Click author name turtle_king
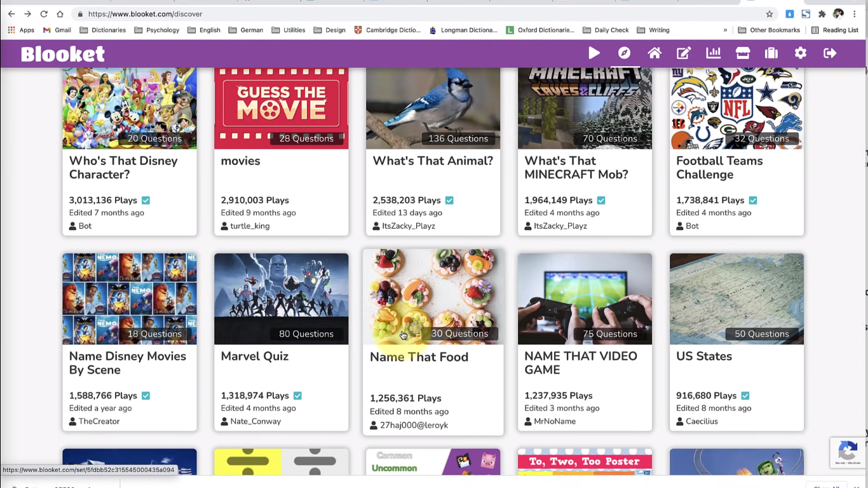868x488 pixels. (250, 226)
